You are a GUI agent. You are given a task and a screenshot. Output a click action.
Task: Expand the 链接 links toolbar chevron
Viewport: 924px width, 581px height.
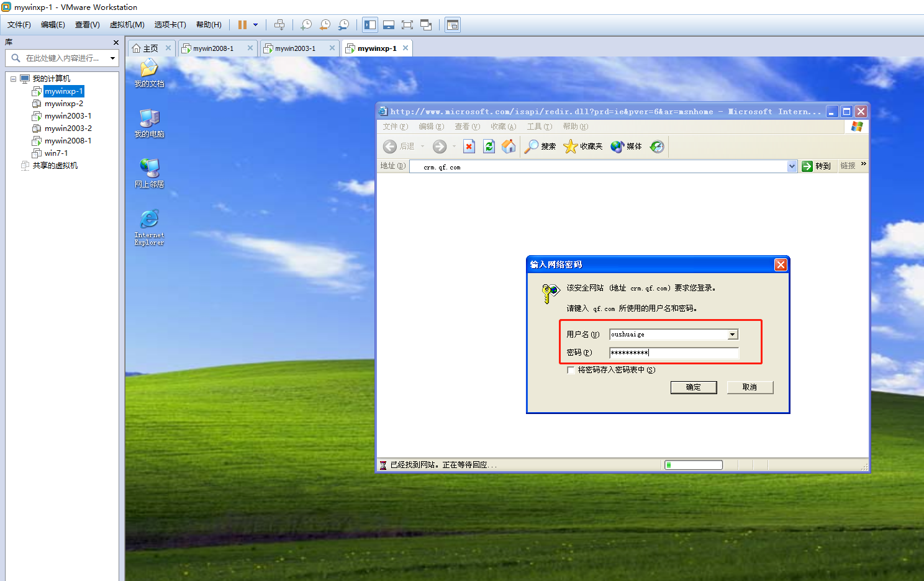pyautogui.click(x=863, y=164)
